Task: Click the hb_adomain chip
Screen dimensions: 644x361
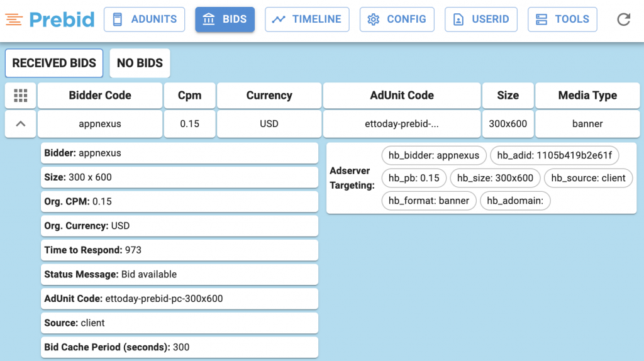Action: (515, 201)
